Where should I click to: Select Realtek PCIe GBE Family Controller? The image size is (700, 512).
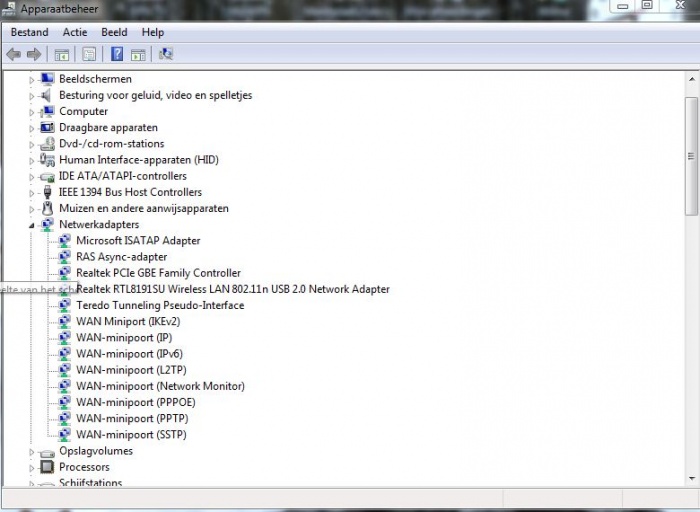pos(158,273)
